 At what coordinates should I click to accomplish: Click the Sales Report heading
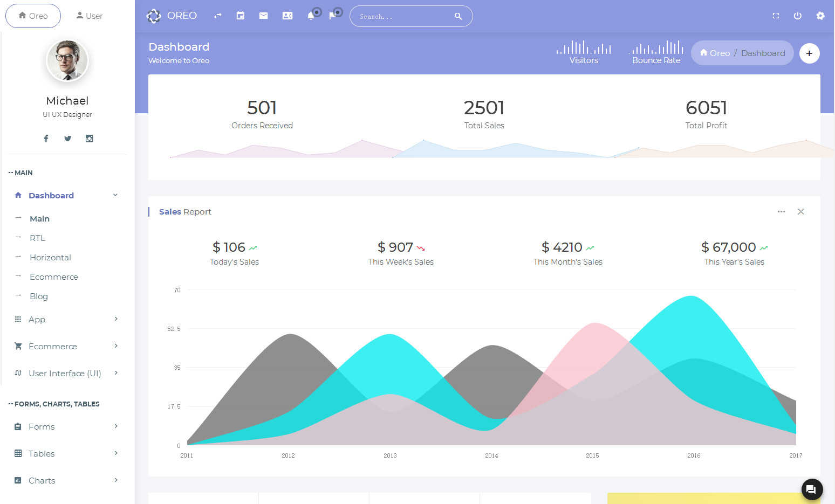(x=185, y=212)
